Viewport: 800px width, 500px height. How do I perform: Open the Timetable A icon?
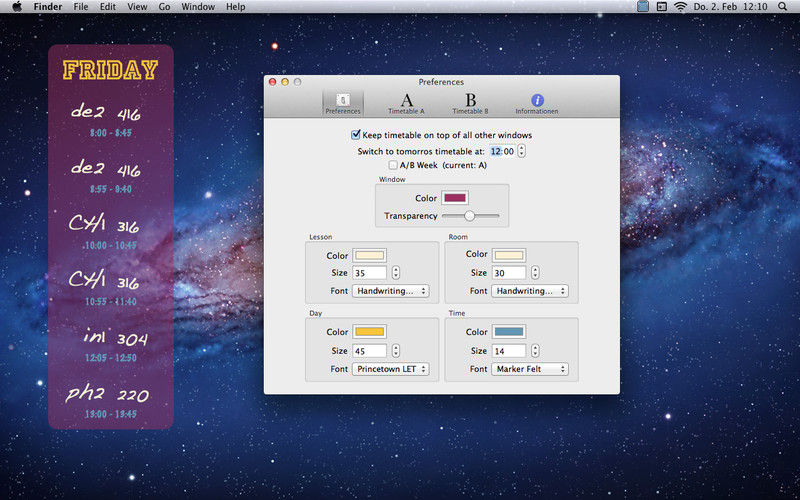tap(406, 101)
